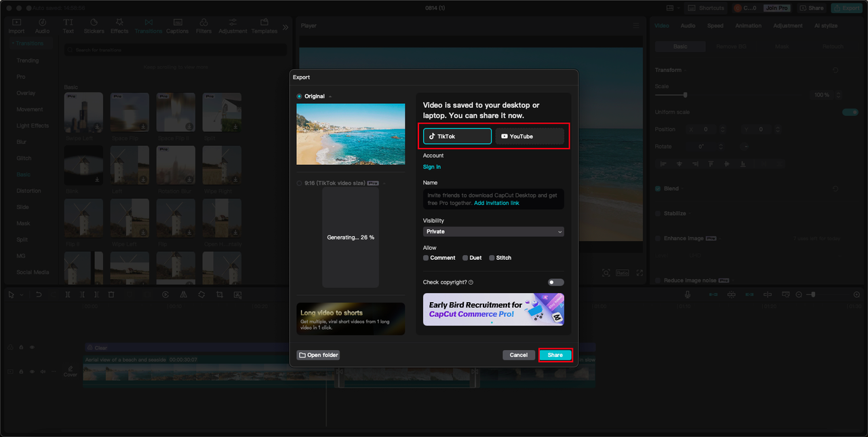868x437 pixels.
Task: Click the mirror flip icon in timeline toolbar
Action: (184, 294)
